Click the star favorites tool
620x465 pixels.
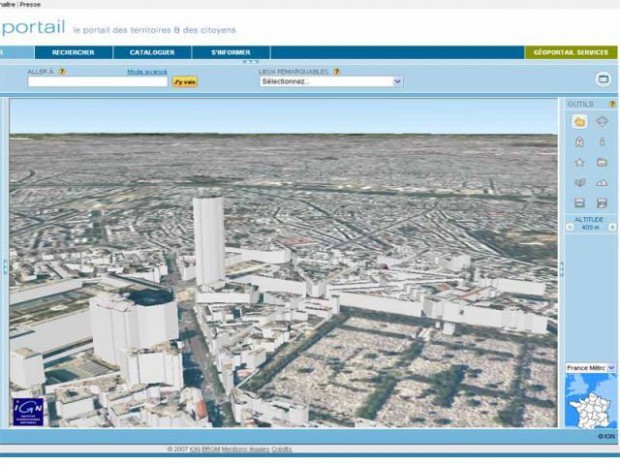579,162
